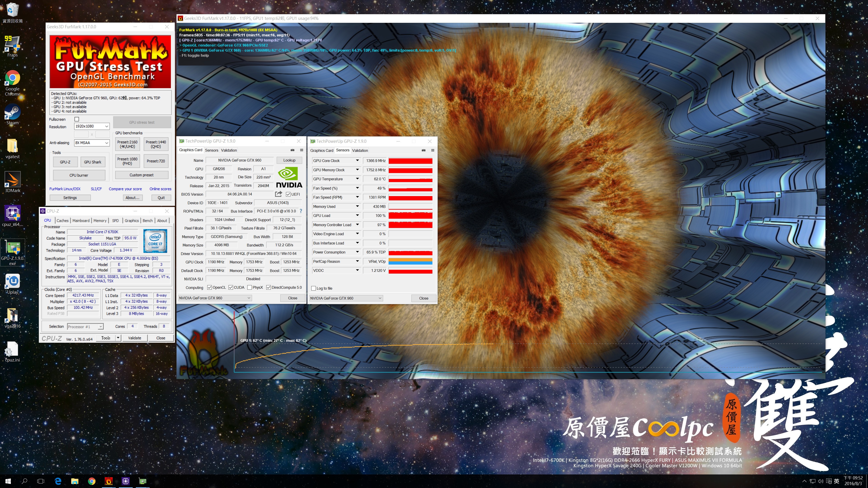The width and height of the screenshot is (868, 488).
Task: Click the GPU-Z Lookup button
Action: [289, 160]
